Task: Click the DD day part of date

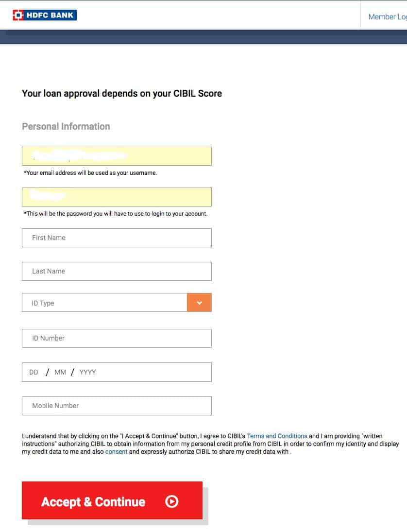Action: pyautogui.click(x=34, y=372)
